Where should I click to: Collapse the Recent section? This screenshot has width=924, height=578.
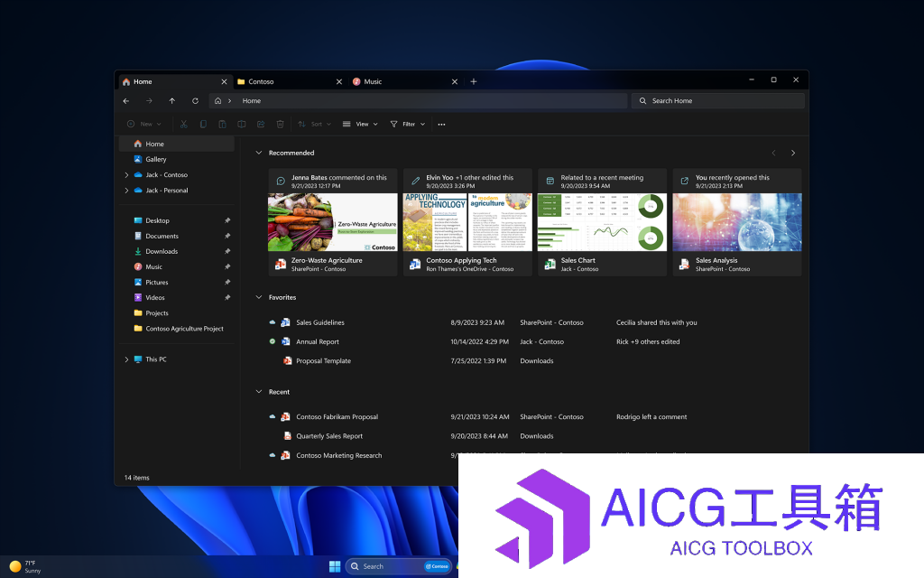(259, 392)
